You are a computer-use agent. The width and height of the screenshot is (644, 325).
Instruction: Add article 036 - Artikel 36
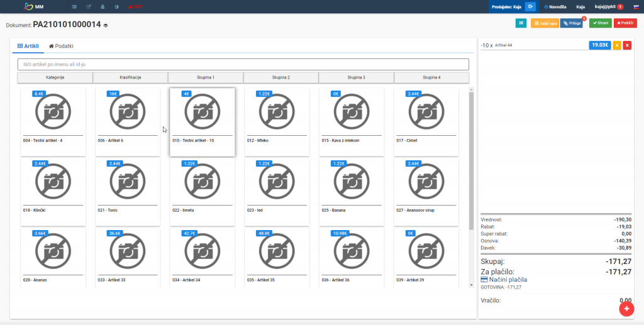click(x=352, y=258)
